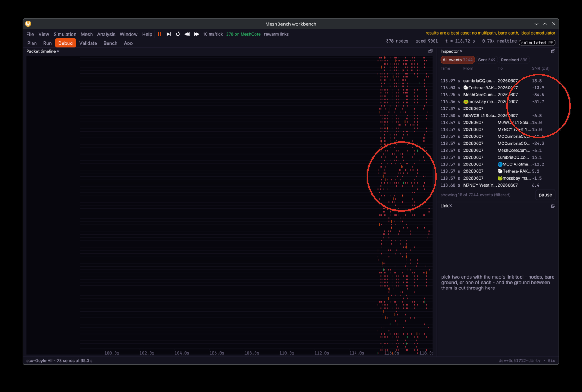Open the File menu
582x392 pixels.
(30, 34)
